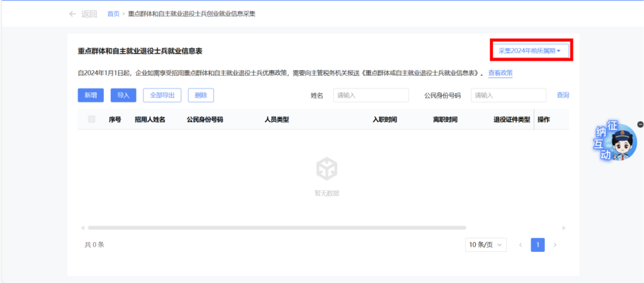The width and height of the screenshot is (644, 283).
Task: Click the 导入 button
Action: (x=123, y=95)
